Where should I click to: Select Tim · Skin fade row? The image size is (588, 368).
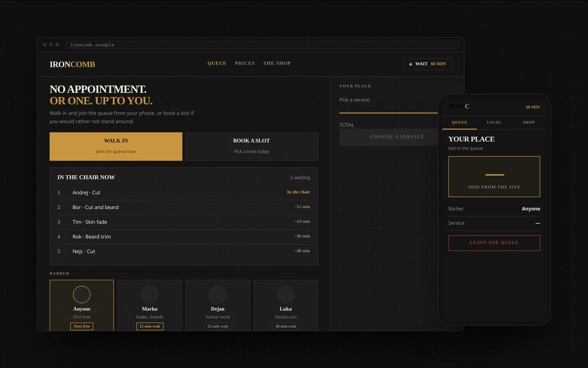pos(184,222)
